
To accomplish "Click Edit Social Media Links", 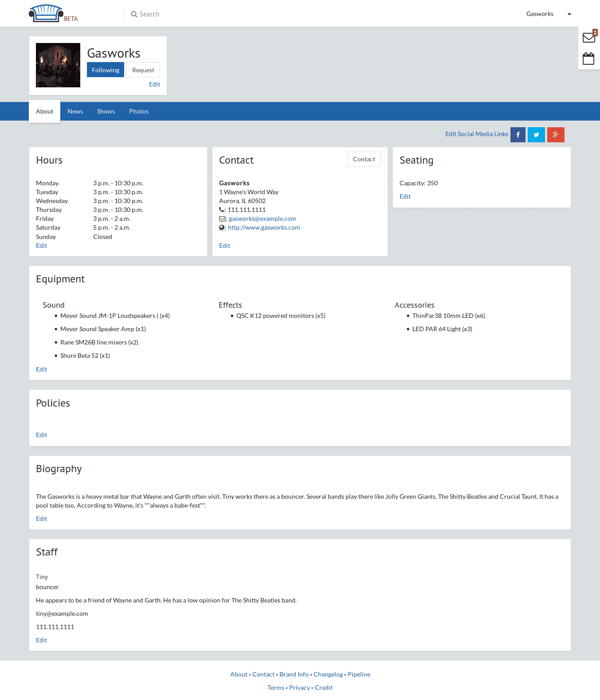I will pyautogui.click(x=477, y=134).
